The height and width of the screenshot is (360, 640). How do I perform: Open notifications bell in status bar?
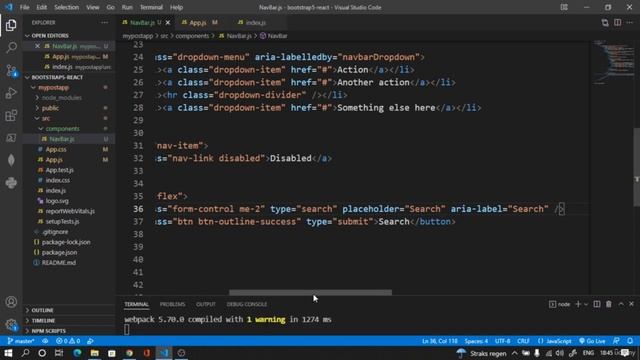tap(630, 341)
